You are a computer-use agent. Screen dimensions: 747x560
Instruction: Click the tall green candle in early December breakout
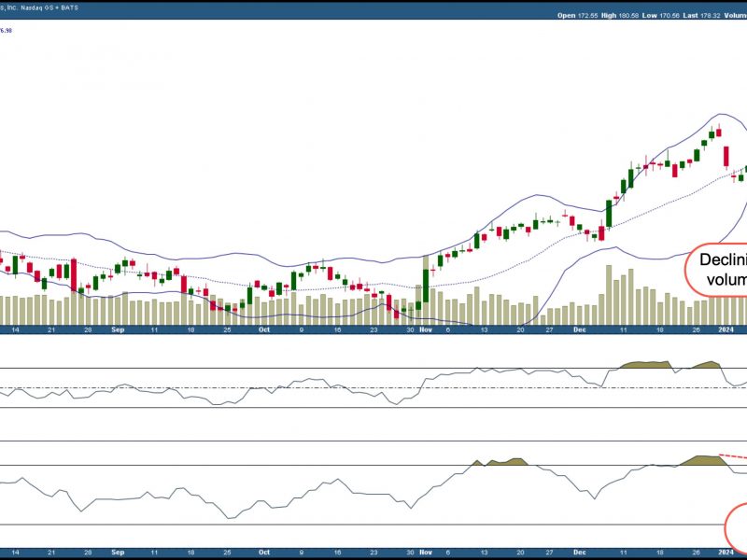tap(609, 214)
